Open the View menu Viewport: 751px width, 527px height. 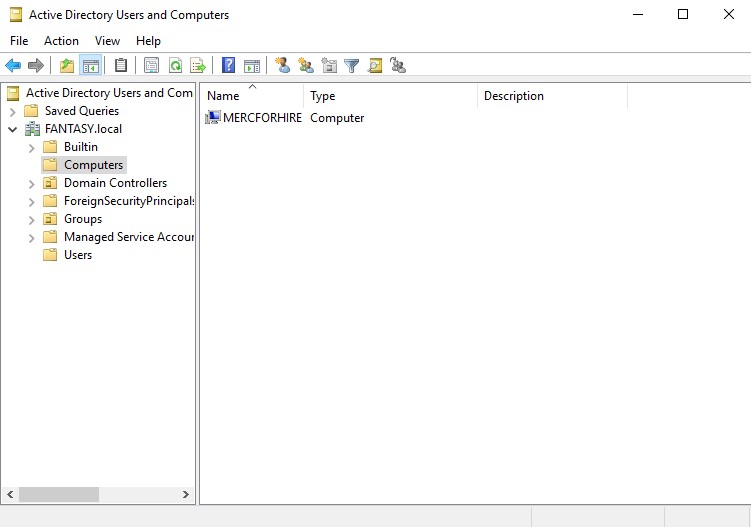click(107, 41)
